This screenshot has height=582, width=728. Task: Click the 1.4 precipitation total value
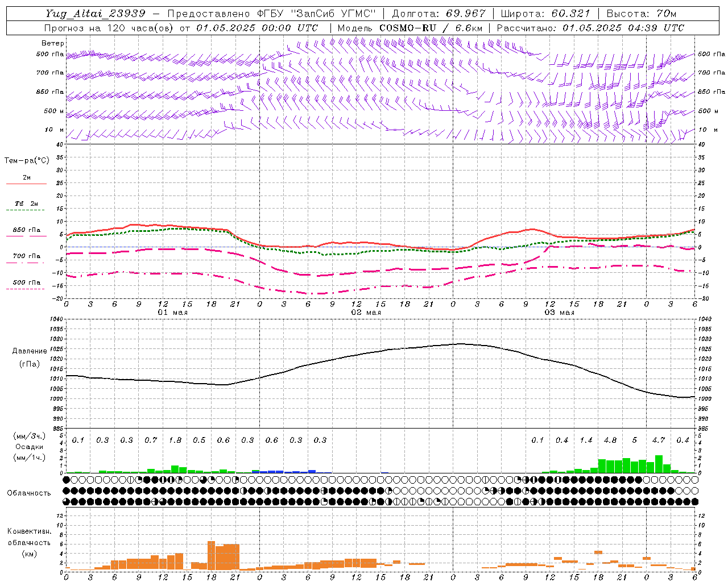click(586, 440)
